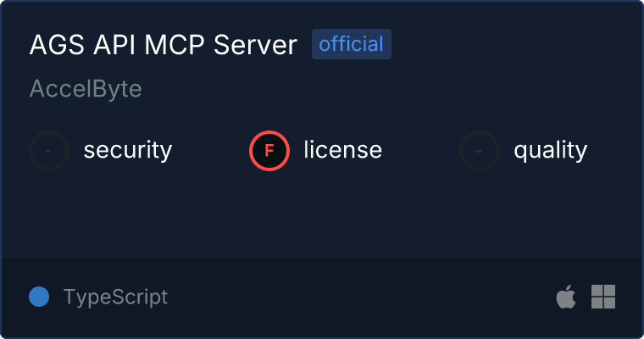Click the Windows platform icon
Image resolution: width=644 pixels, height=339 pixels.
[603, 297]
